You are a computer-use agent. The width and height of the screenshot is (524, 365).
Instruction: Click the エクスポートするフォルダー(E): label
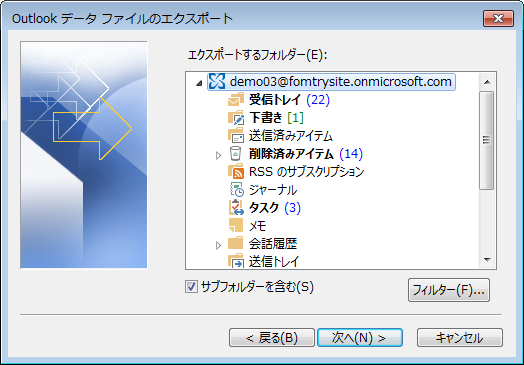coord(257,55)
